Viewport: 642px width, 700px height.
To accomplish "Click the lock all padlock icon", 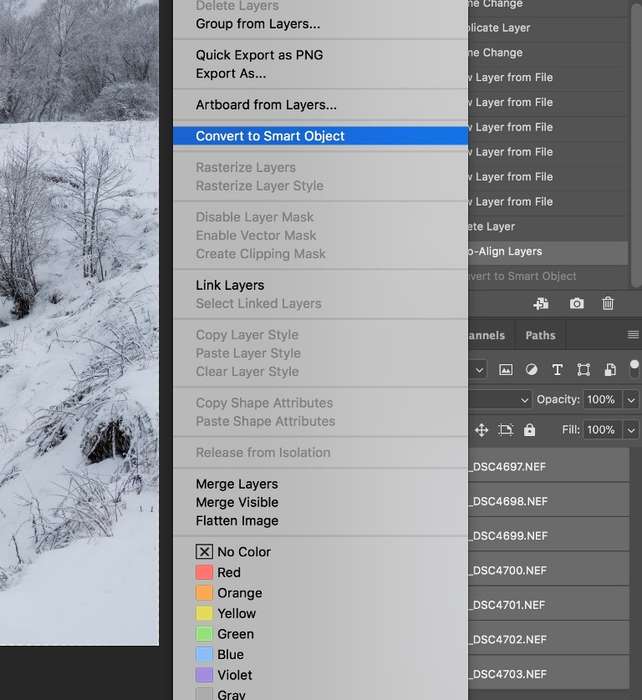I will (529, 430).
